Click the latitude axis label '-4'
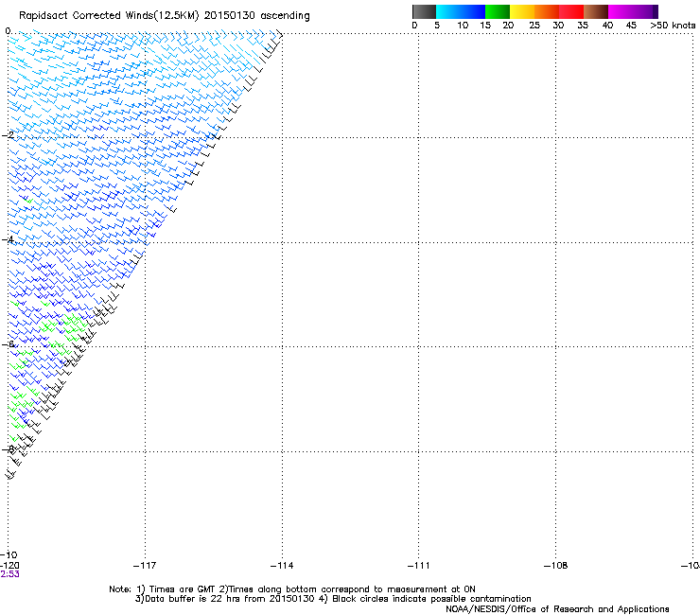 coord(8,239)
